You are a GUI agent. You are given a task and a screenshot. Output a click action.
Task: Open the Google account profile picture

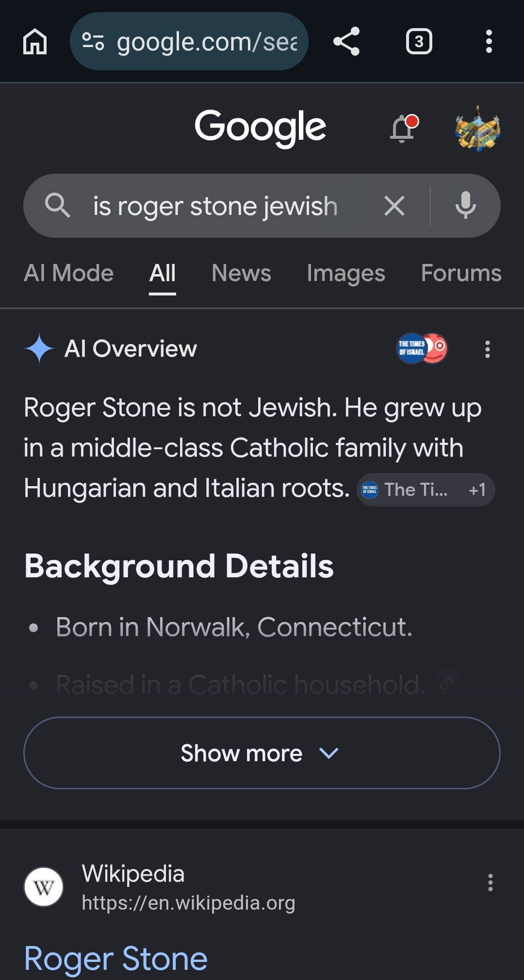[x=477, y=128]
